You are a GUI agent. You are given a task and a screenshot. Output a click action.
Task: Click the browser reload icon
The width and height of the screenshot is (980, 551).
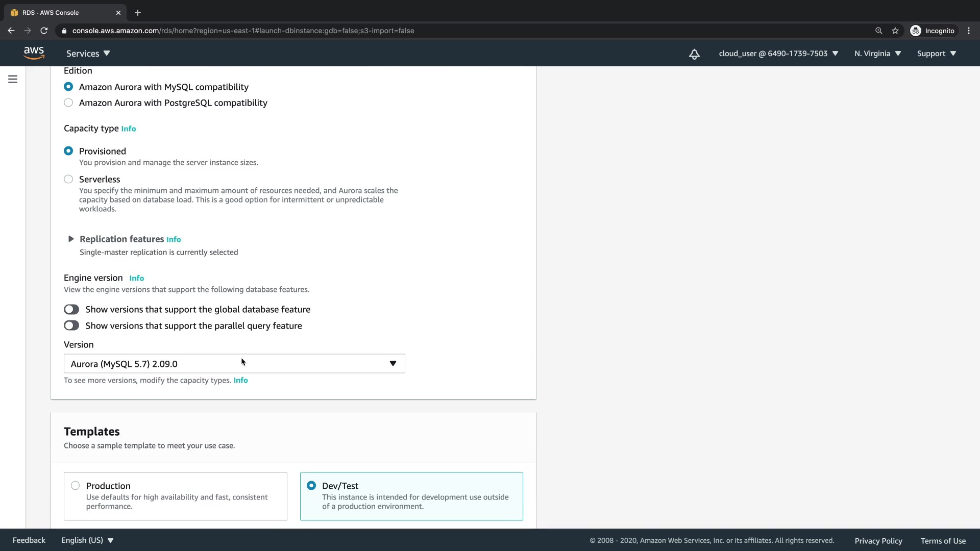pos(44,31)
